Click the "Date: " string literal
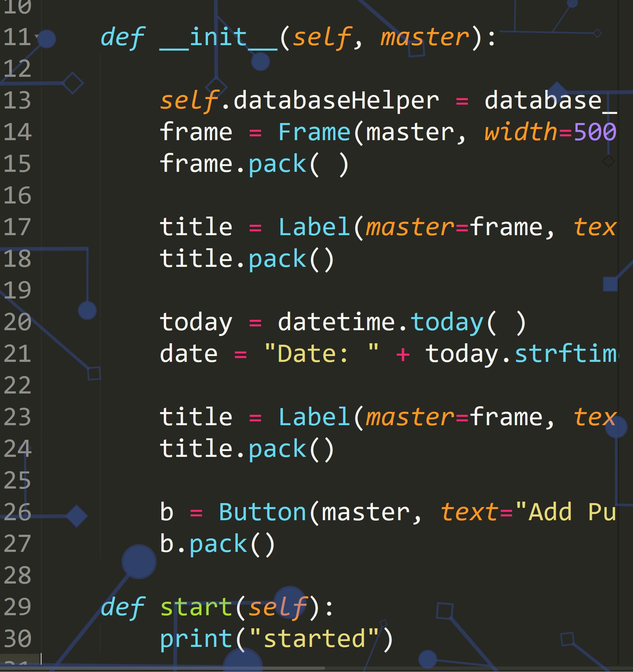The height and width of the screenshot is (672, 633). click(321, 354)
